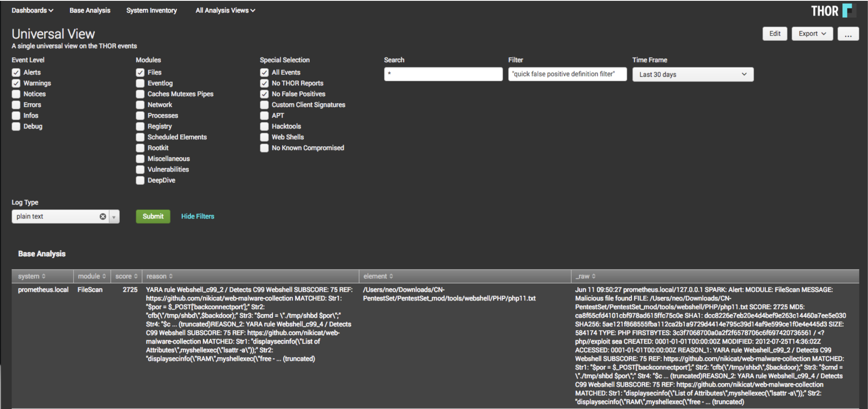Check Custom Client Signatures selection
This screenshot has height=409, width=868.
(x=264, y=105)
